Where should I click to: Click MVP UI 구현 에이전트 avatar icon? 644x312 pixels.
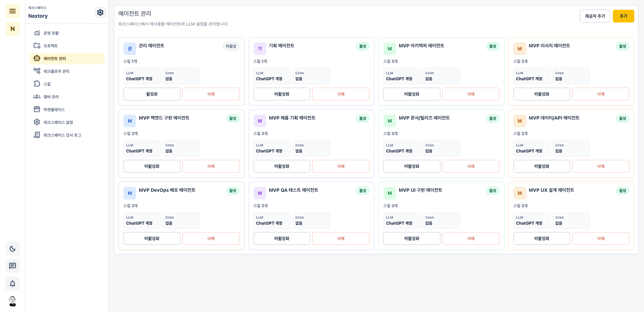coord(390,193)
